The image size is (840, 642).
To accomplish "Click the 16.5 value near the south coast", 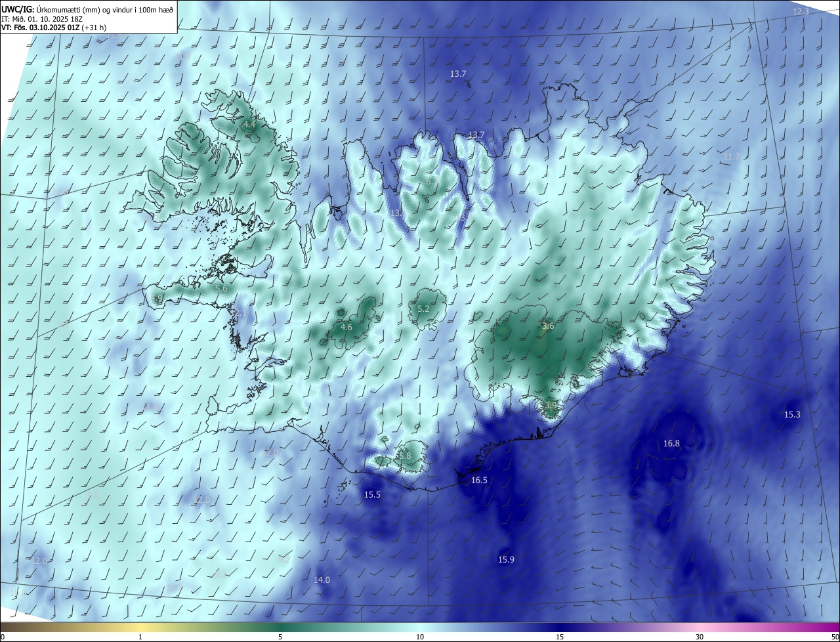I will click(x=479, y=481).
